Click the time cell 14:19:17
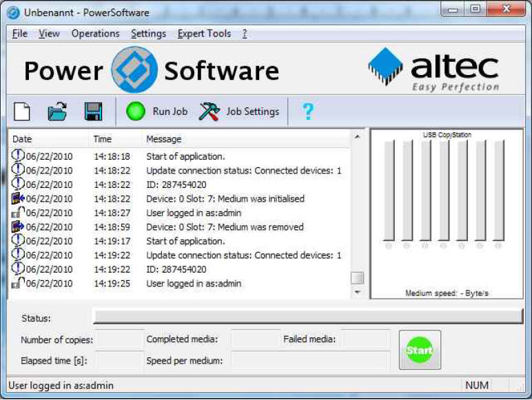Screen dimensions: 532x400 tap(112, 241)
